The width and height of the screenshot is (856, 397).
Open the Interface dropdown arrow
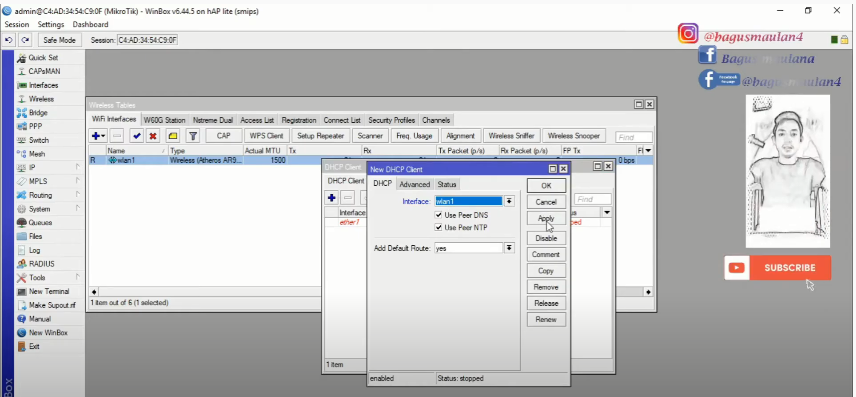click(509, 202)
